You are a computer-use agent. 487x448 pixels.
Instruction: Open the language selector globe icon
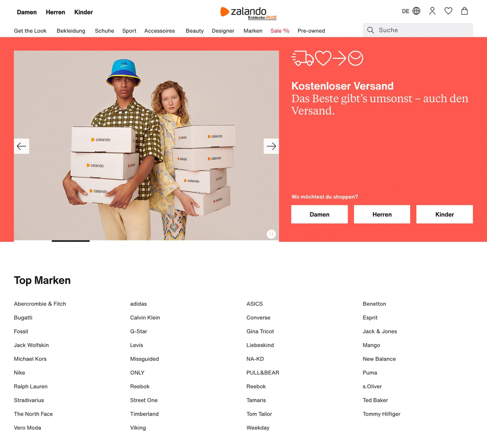(x=416, y=11)
